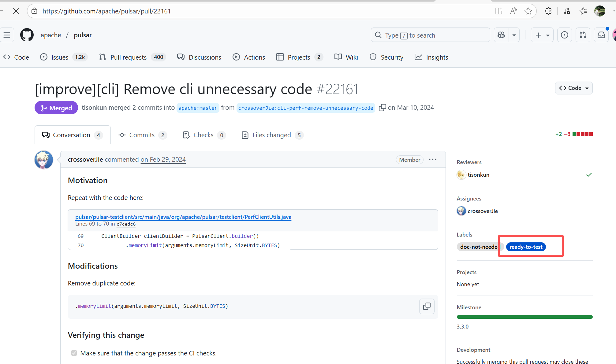Open the notifications inbox
The image size is (616, 364).
coord(601,35)
